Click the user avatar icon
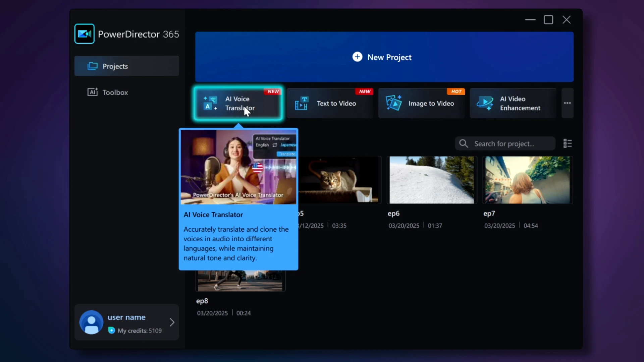The width and height of the screenshot is (644, 362). tap(91, 322)
